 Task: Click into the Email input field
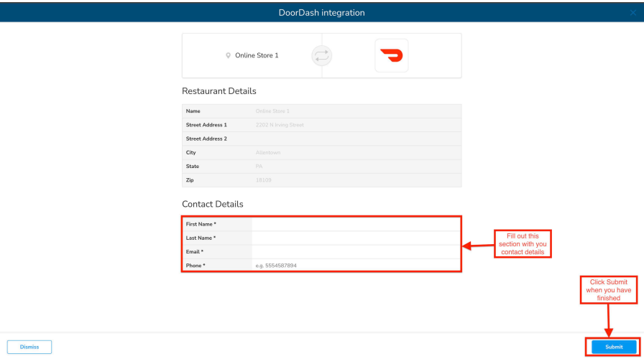point(355,251)
